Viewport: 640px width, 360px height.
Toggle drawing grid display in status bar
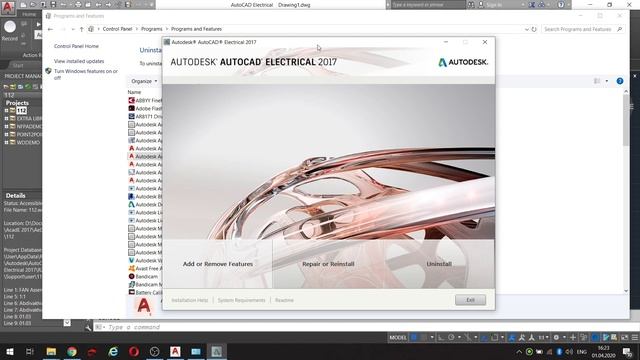414,338
